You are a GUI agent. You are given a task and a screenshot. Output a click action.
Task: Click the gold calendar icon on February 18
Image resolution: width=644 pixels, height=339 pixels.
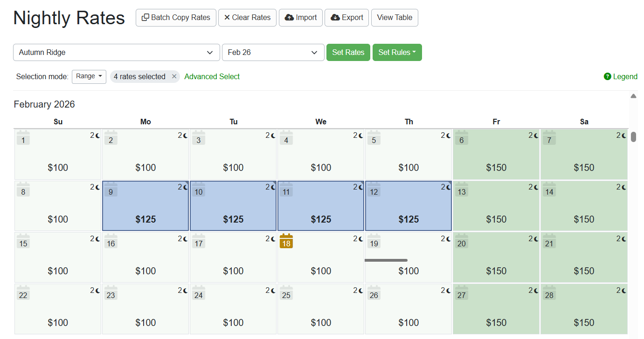pyautogui.click(x=286, y=242)
